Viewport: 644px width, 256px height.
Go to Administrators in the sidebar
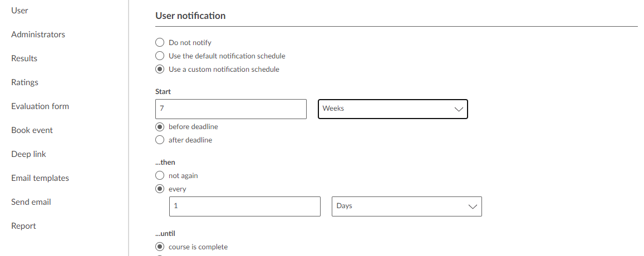tap(38, 35)
